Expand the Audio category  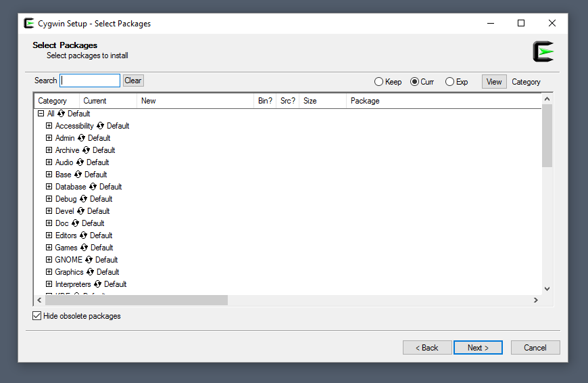coord(49,162)
